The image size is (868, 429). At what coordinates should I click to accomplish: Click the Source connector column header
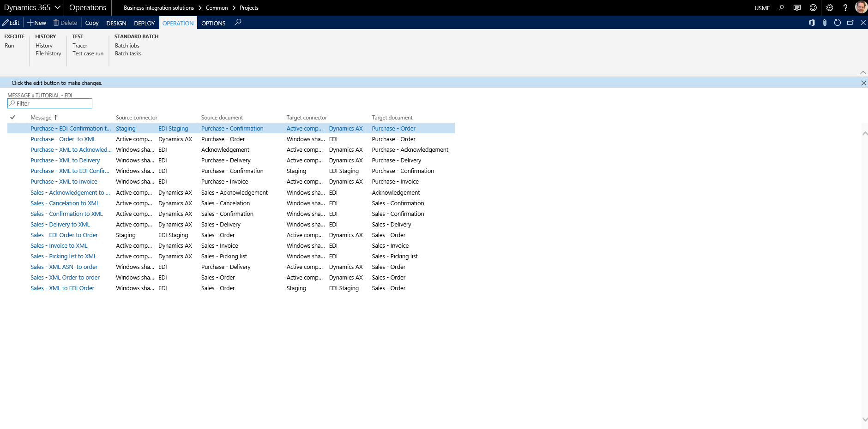137,118
